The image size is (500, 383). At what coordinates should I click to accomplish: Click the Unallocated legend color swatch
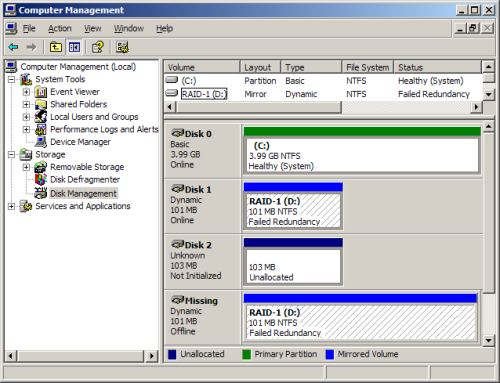pyautogui.click(x=172, y=354)
